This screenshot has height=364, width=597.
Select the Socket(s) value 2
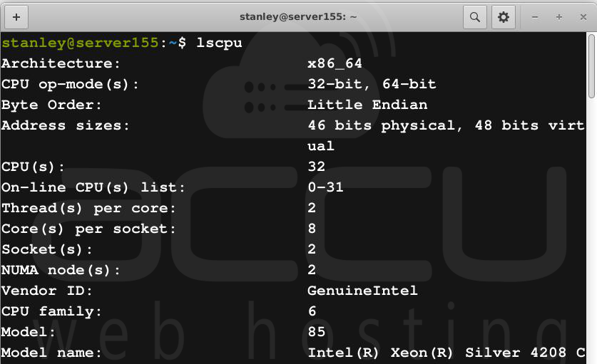(x=312, y=249)
